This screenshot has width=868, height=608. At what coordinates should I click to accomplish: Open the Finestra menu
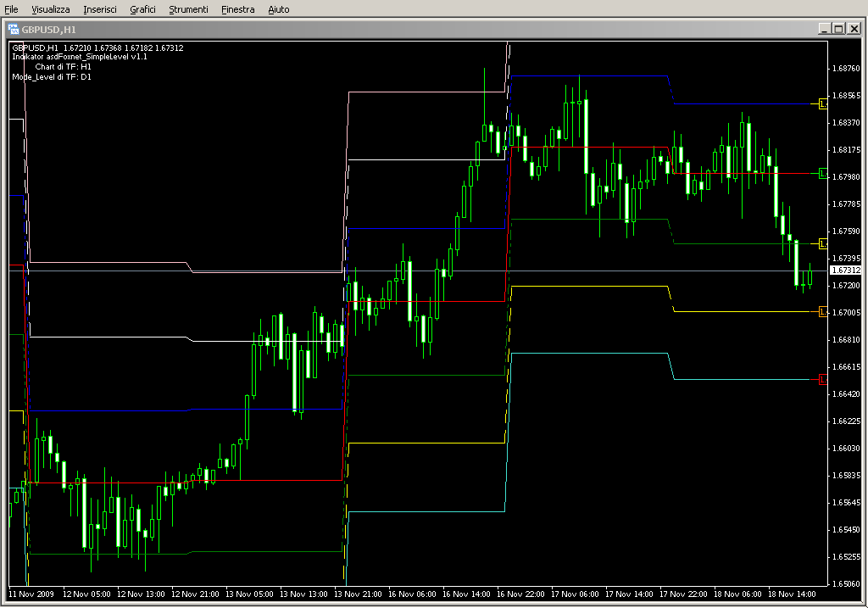tap(237, 9)
